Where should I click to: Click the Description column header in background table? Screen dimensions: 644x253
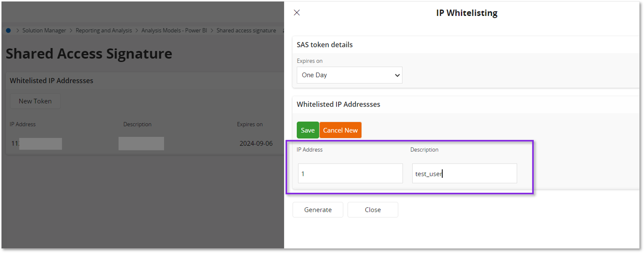point(137,124)
